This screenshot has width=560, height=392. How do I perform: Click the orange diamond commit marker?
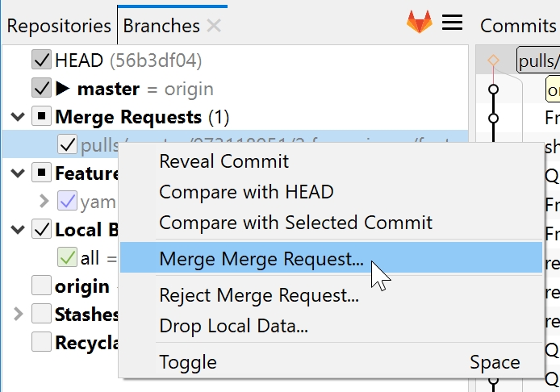tap(494, 60)
